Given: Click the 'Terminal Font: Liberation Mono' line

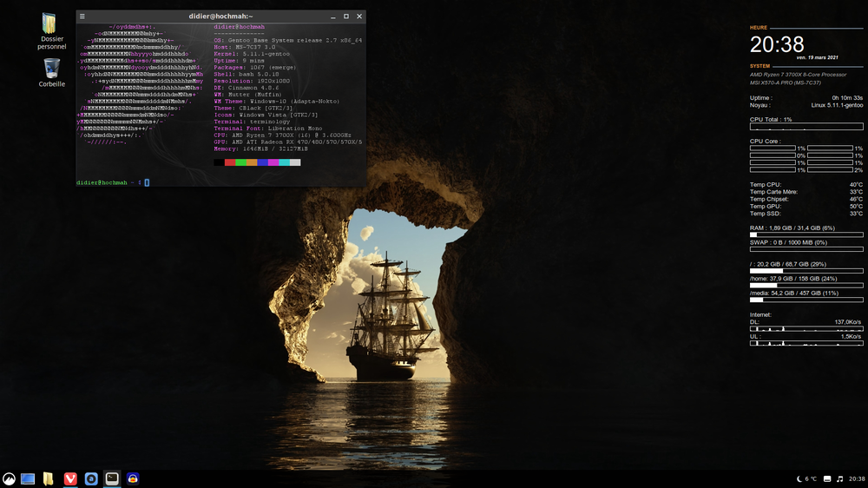Looking at the screenshot, I should tap(268, 129).
